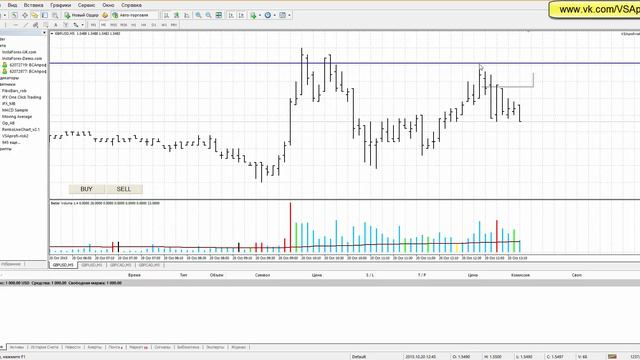
Task: Collapse Navigator panel header arrow
Action: coord(44,33)
